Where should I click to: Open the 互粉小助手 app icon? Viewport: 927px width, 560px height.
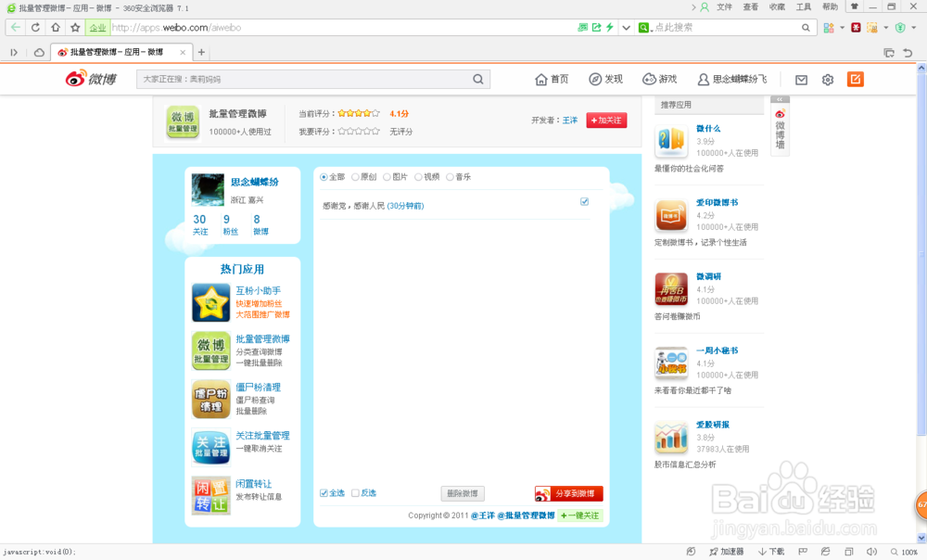pyautogui.click(x=211, y=302)
